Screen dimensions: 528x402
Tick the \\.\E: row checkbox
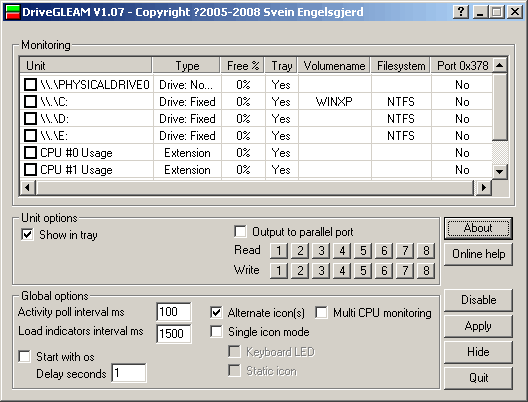coord(30,135)
